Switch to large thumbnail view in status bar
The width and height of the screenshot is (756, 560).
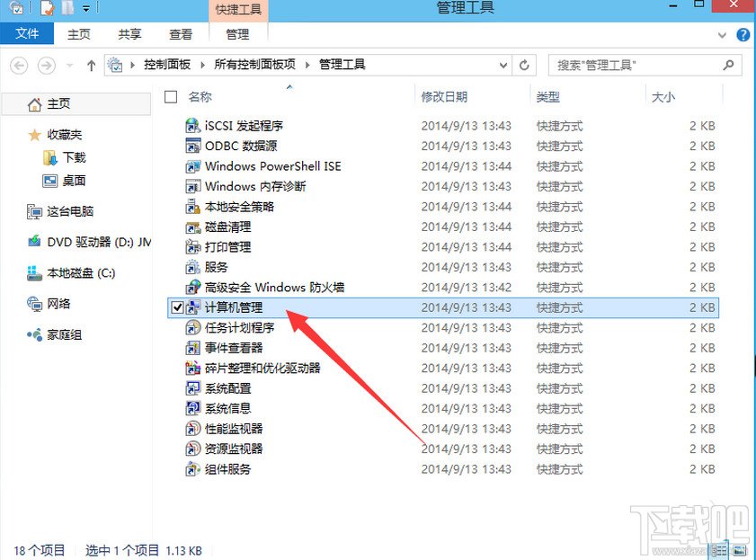click(x=741, y=548)
